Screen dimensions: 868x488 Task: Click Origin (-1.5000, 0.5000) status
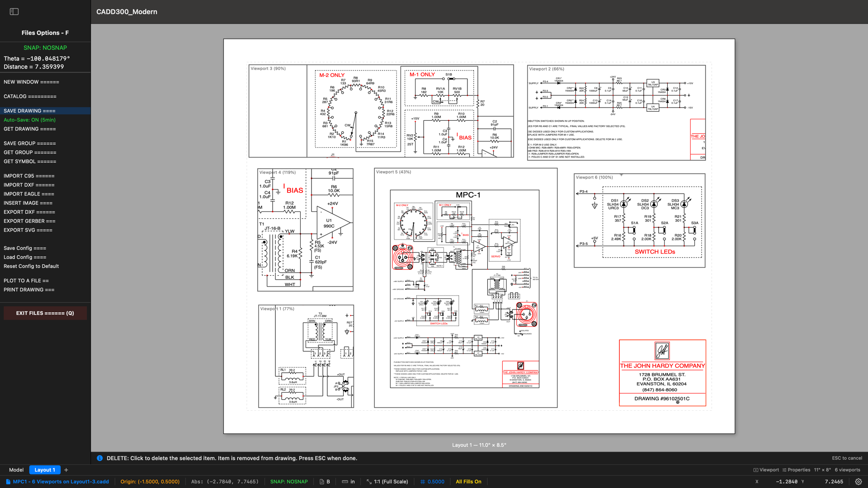point(150,482)
